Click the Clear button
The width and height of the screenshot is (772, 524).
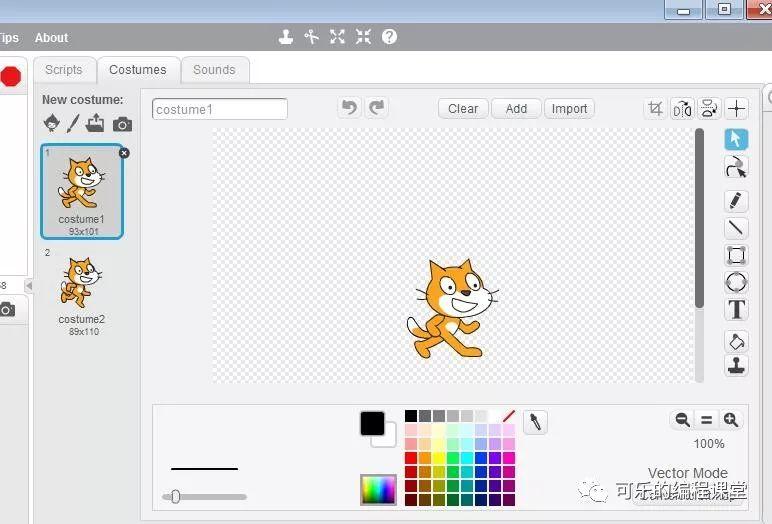(463, 108)
